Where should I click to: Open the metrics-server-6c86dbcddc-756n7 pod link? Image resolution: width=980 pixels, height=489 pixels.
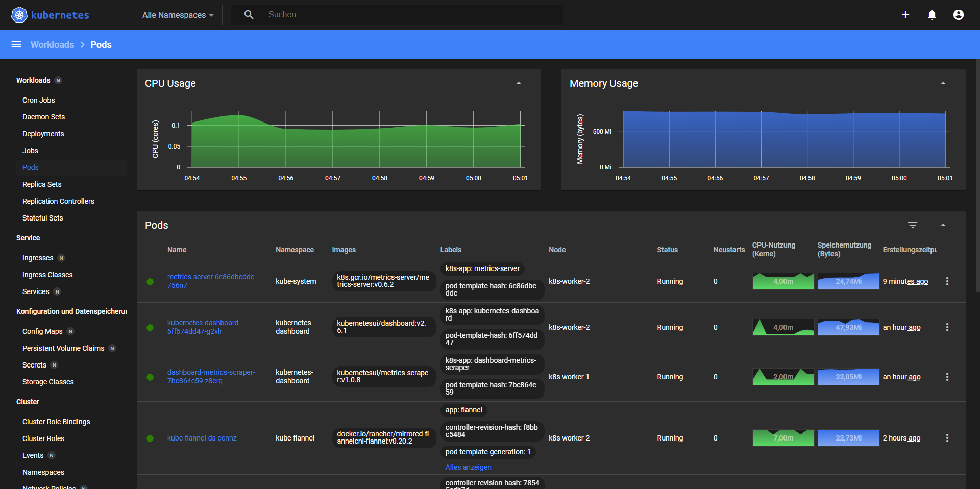(x=212, y=281)
